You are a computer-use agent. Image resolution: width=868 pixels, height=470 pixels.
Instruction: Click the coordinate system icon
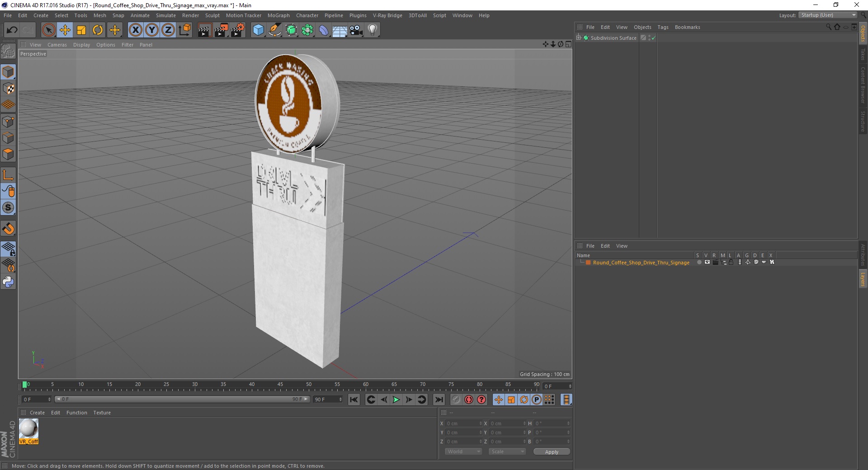[184, 30]
